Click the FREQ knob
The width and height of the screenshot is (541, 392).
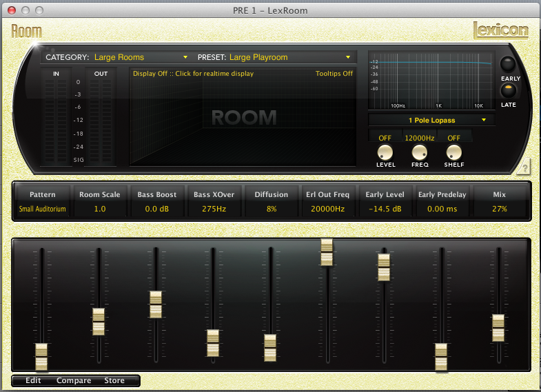420,152
